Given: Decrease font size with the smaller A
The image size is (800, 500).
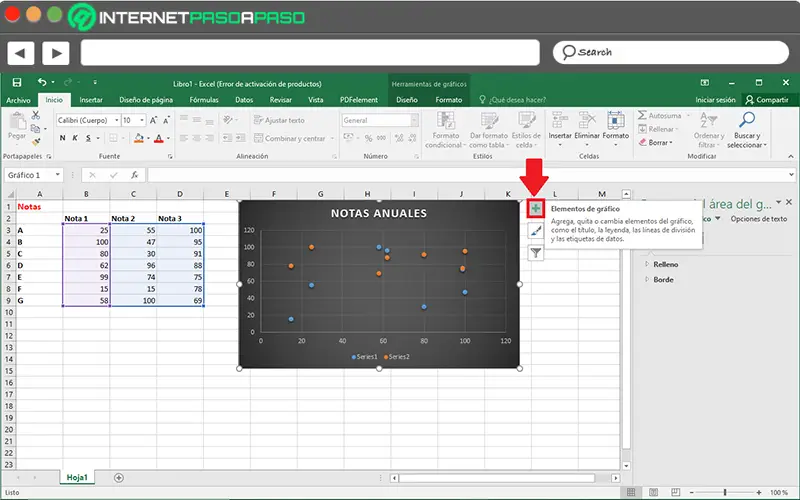Looking at the screenshot, I should (x=166, y=120).
